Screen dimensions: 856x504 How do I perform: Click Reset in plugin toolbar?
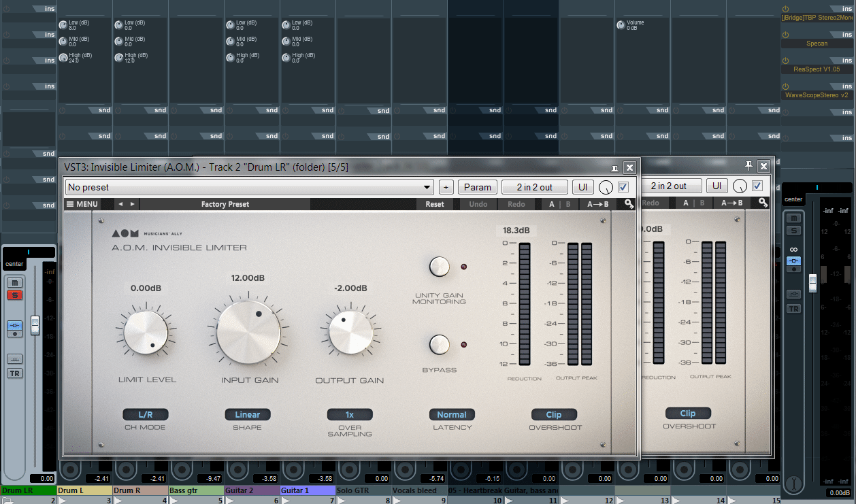(435, 204)
